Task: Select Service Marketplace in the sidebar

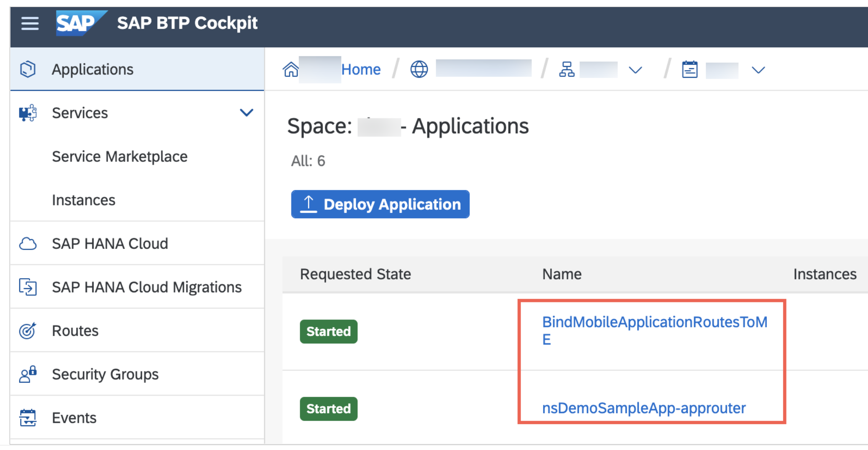Action: coord(120,156)
